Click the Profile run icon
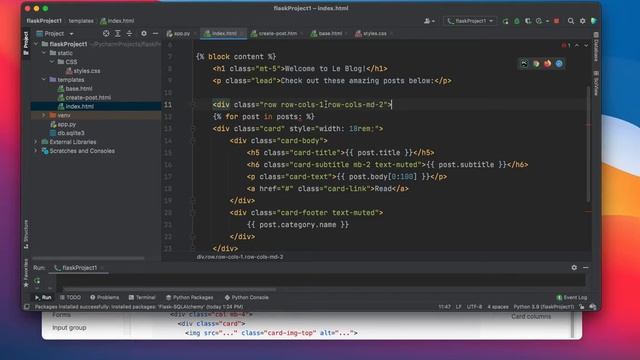Viewport: 640px width, 360px height. 539,21
